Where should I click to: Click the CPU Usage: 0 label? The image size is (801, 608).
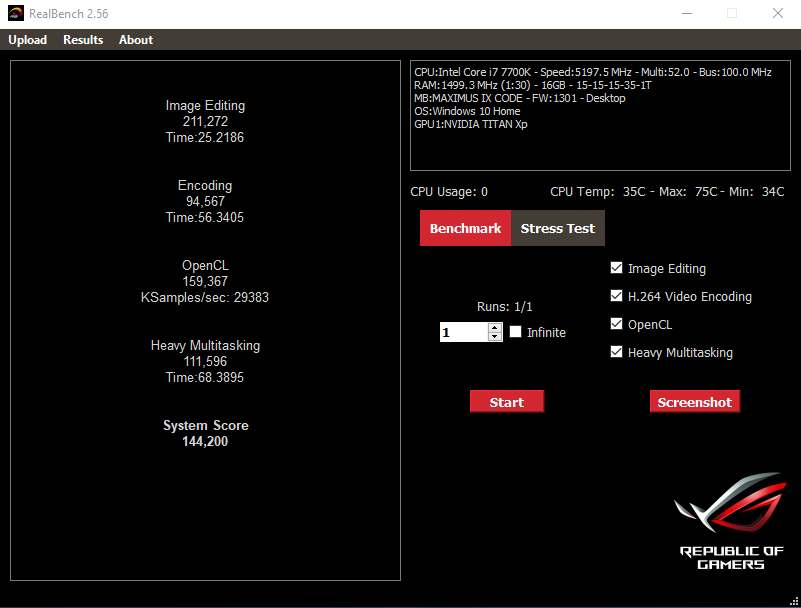tap(449, 192)
